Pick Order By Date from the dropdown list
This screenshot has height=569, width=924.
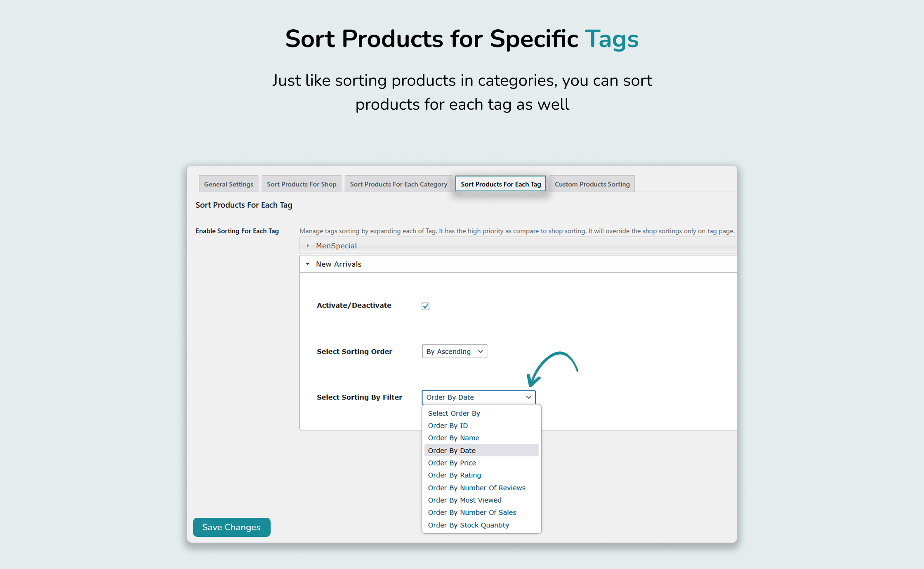[x=452, y=450]
